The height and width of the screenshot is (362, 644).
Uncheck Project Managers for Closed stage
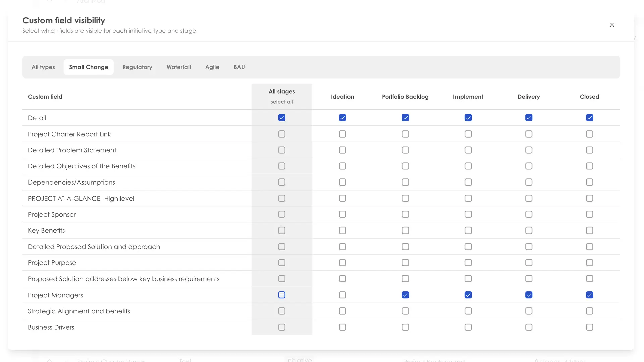590,295
